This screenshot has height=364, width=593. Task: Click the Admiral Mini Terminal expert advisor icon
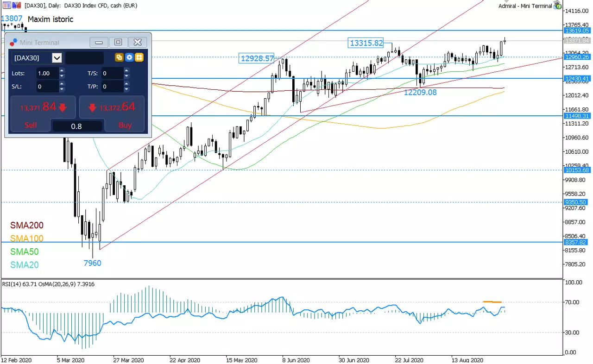click(557, 5)
